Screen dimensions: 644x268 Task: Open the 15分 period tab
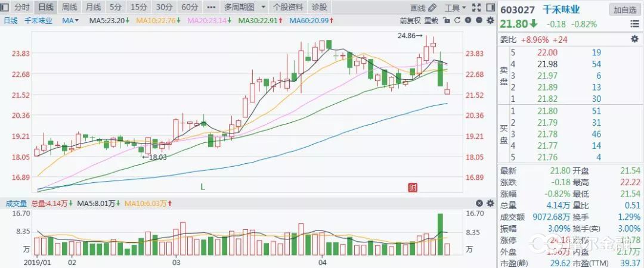pos(139,7)
